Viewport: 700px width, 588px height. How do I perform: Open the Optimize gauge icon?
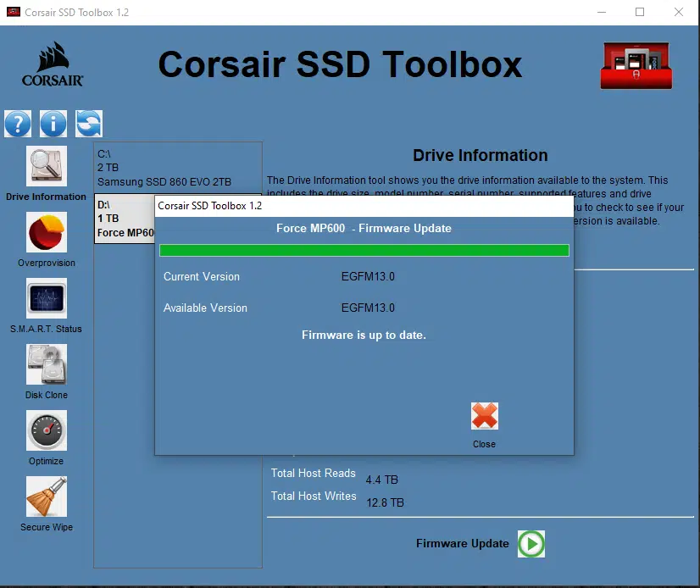pyautogui.click(x=47, y=430)
